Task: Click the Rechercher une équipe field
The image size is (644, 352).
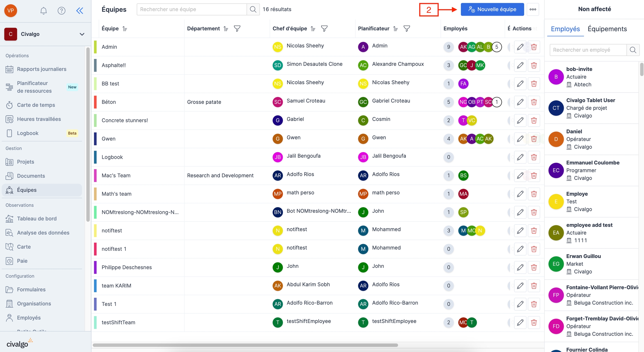Action: tap(192, 9)
